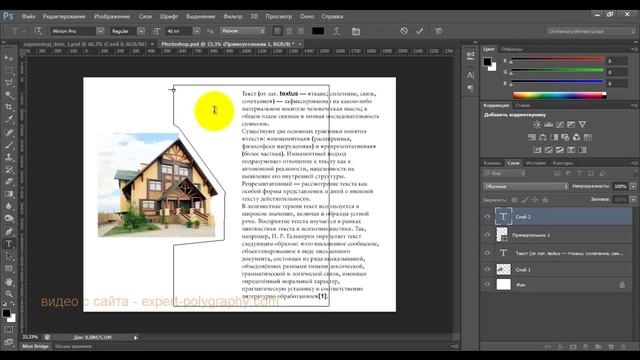
Task: Select the Clone Stamp tool
Action: 9,157
